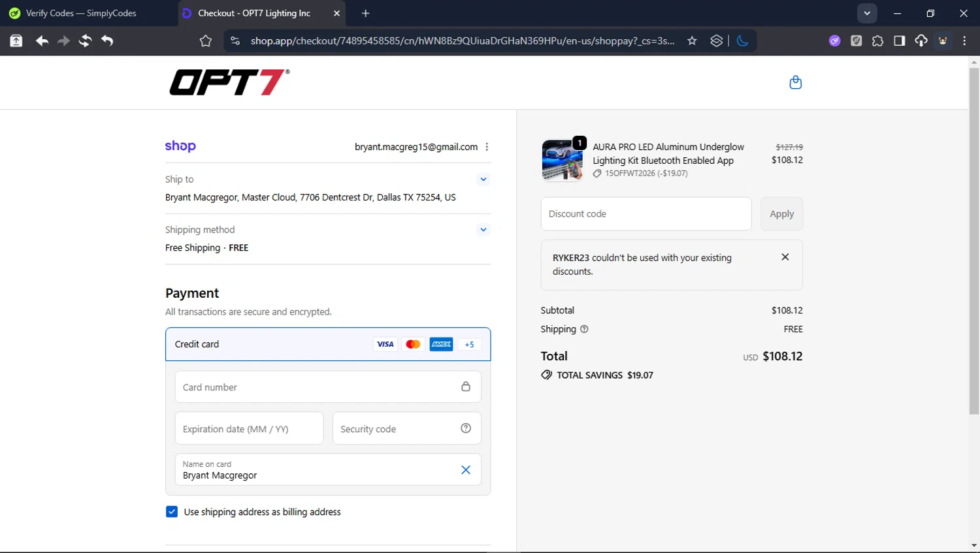Click the Total Savings tag icon
980x553 pixels.
click(547, 375)
